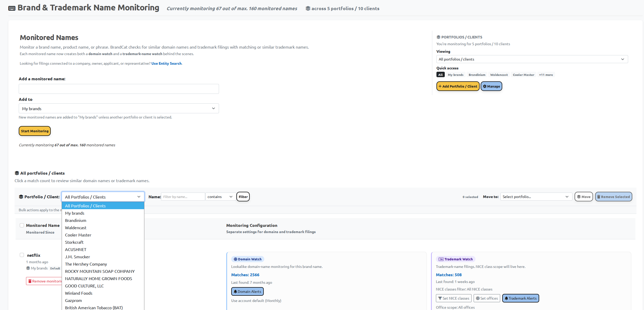Select 'ACUSHNET' in the portfolio list
644x310 pixels.
pyautogui.click(x=103, y=249)
